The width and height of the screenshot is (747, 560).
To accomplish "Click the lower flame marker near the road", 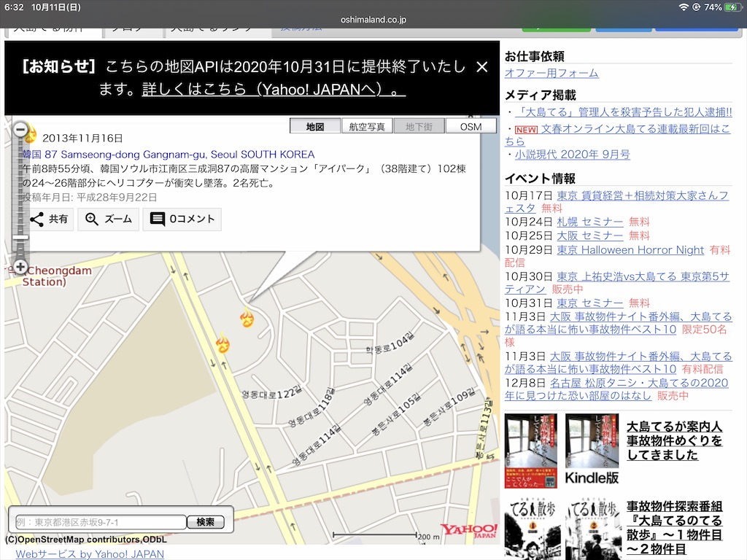I will click(x=222, y=344).
